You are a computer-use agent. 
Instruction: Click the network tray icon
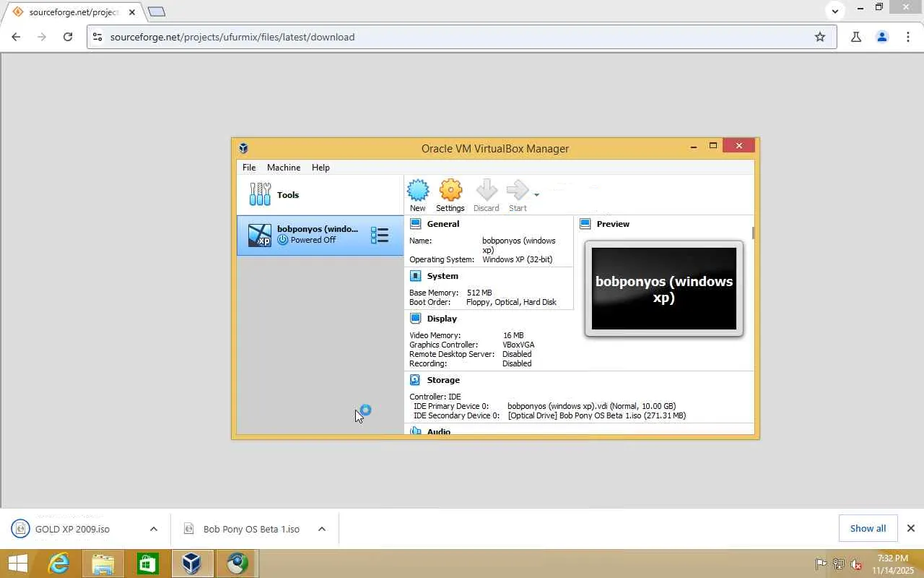click(x=839, y=564)
